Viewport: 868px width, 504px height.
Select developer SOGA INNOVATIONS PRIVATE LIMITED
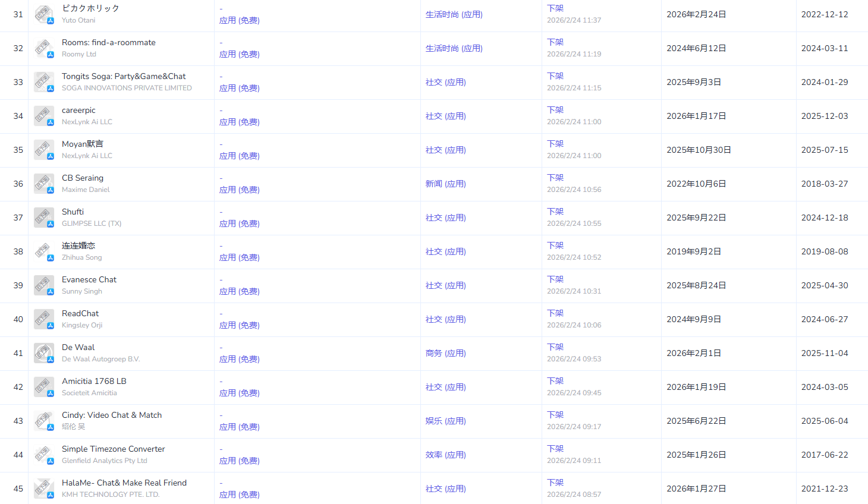tap(127, 88)
